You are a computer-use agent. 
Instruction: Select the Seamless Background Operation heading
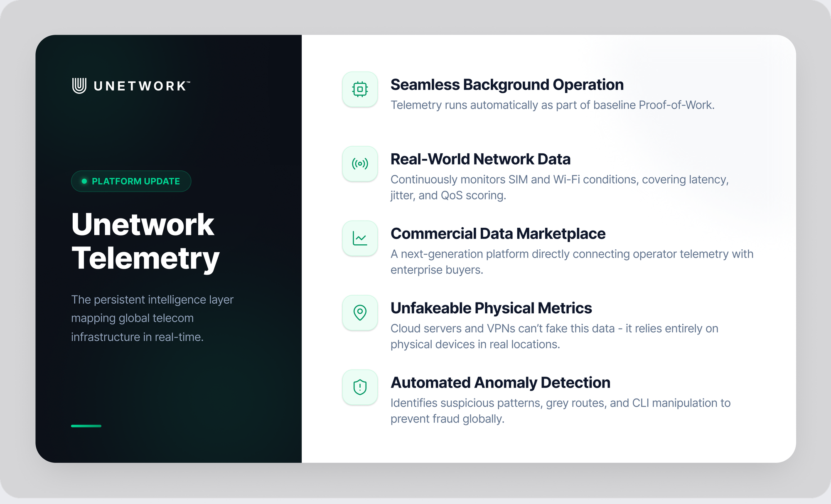coord(507,85)
